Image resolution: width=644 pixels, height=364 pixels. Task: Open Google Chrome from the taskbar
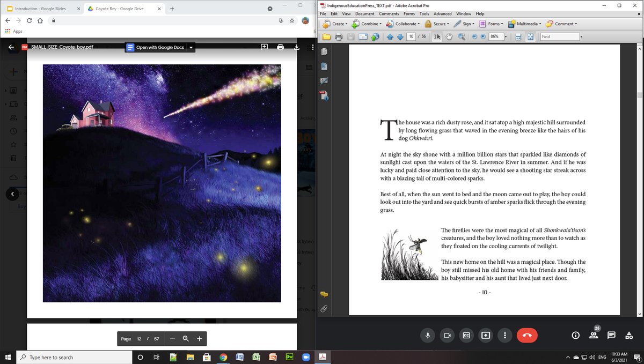(223, 356)
